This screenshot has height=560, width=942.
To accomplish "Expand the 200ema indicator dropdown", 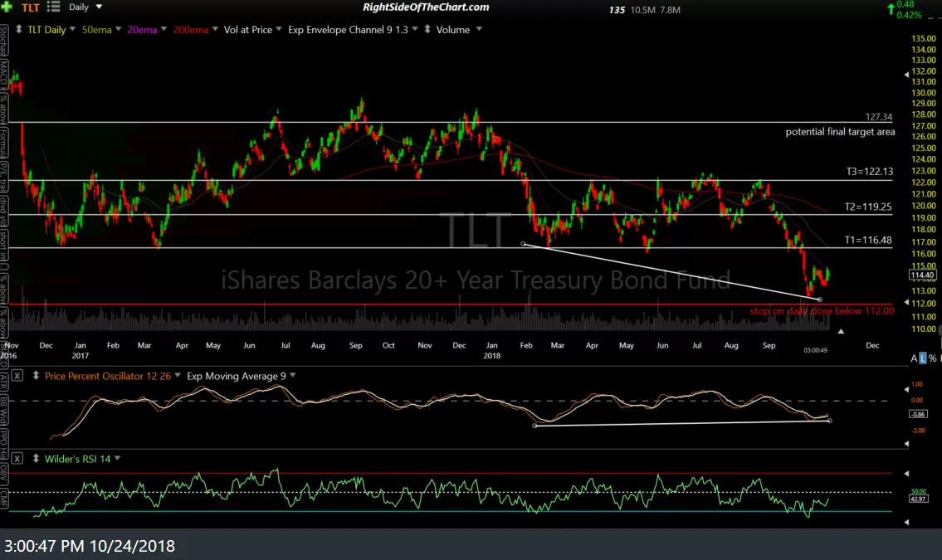I will (x=215, y=29).
